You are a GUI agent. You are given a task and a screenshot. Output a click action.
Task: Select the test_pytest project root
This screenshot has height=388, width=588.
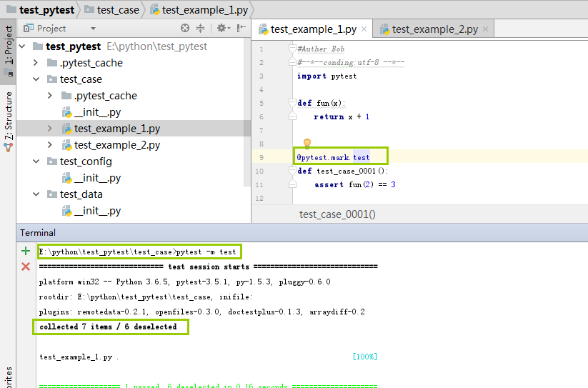(73, 46)
